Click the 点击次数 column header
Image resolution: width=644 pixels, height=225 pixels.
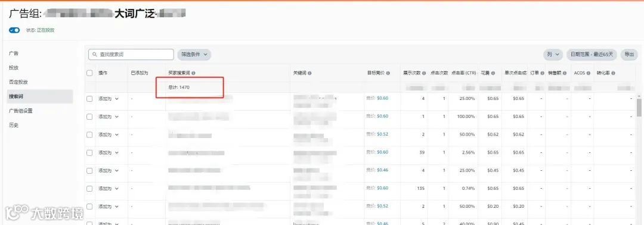pyautogui.click(x=439, y=73)
